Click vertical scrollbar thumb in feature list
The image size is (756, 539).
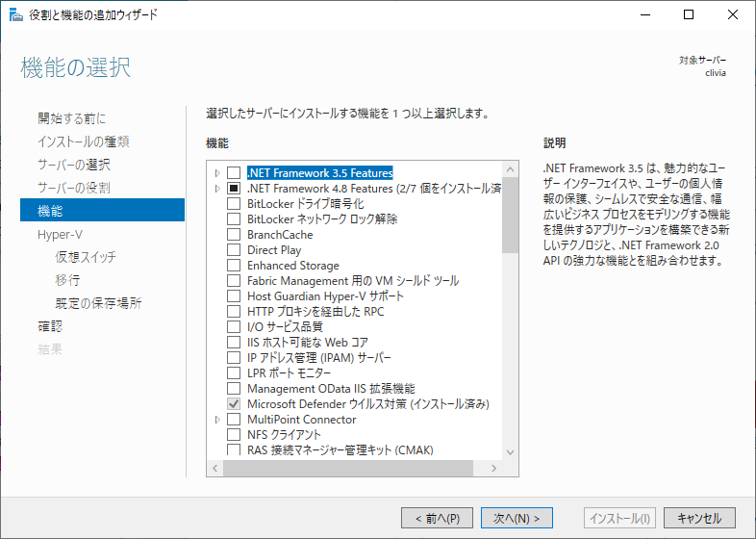click(x=510, y=215)
